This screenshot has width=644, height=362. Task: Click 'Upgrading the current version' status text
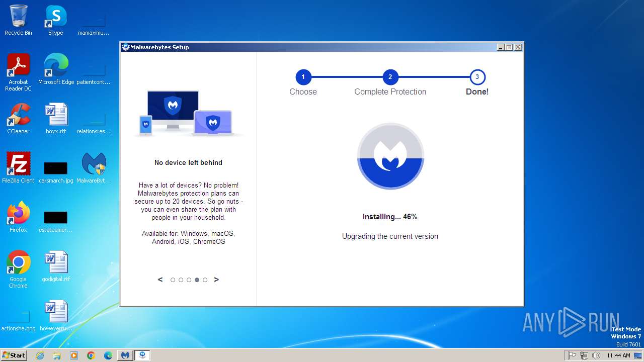pos(390,236)
